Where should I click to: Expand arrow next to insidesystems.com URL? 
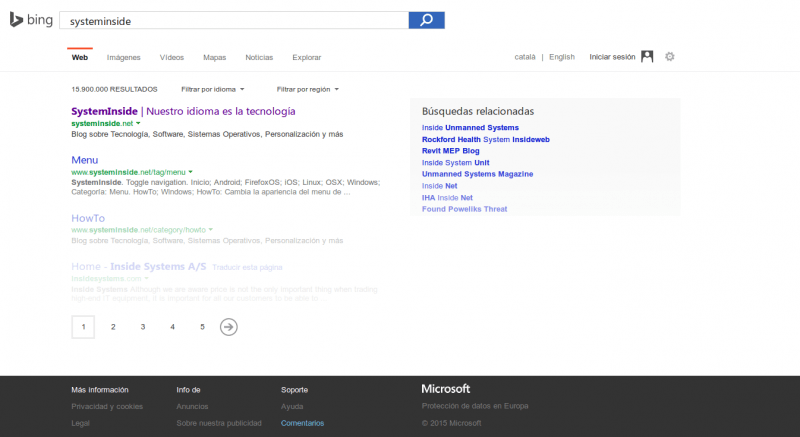click(x=146, y=278)
